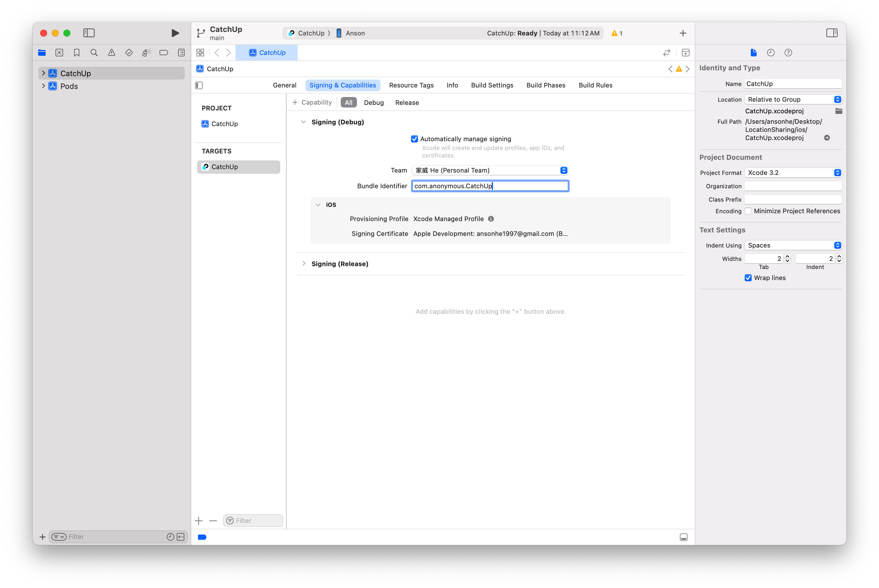Add a new target with plus button

199,521
